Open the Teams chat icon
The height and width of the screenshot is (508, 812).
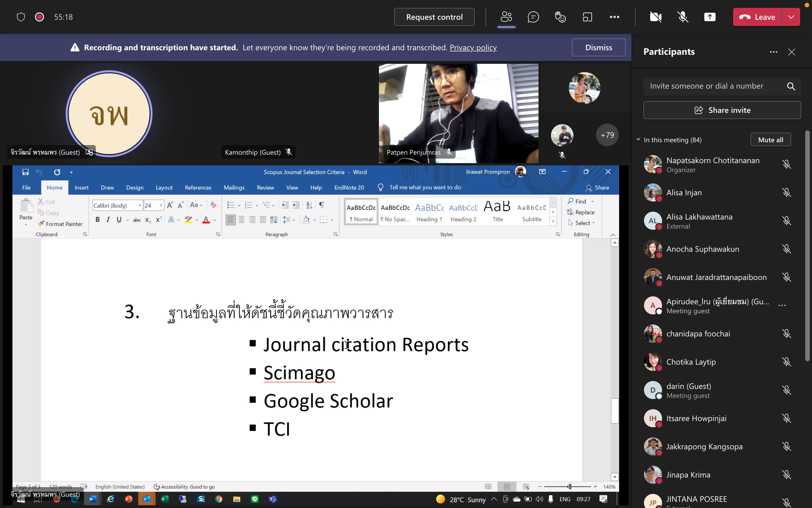533,17
